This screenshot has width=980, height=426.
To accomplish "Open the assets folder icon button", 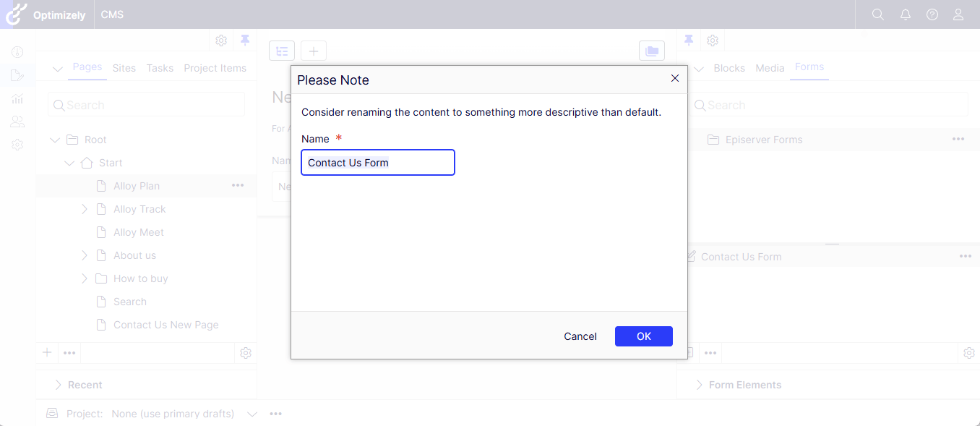I will [652, 51].
